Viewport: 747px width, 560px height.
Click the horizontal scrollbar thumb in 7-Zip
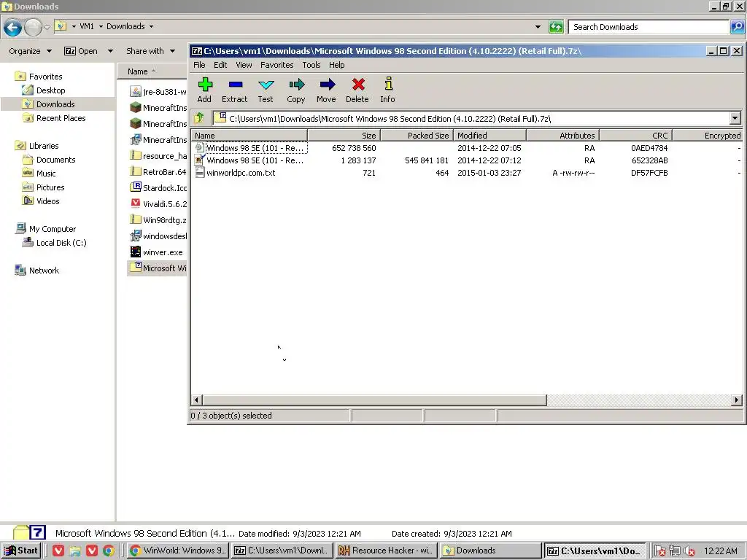(x=374, y=400)
